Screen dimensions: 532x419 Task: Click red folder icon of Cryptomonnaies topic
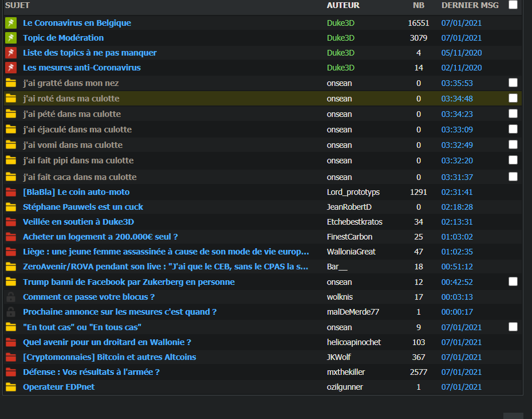click(11, 357)
